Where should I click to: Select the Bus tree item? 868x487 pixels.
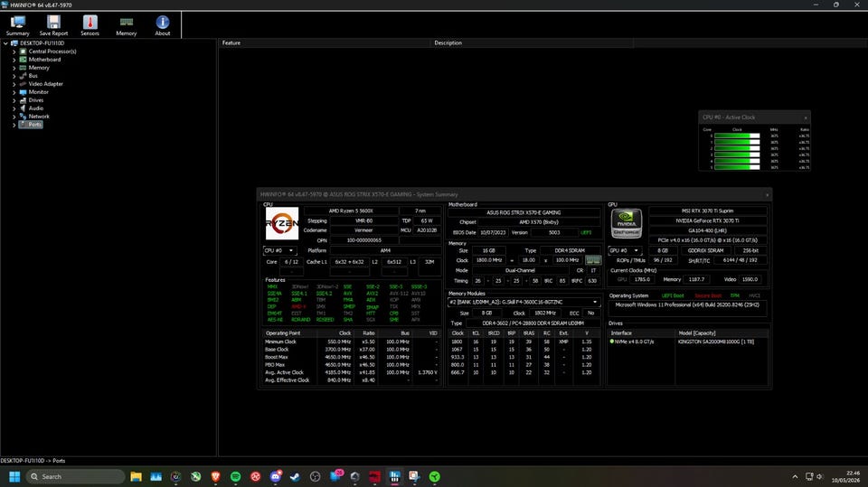pos(33,76)
